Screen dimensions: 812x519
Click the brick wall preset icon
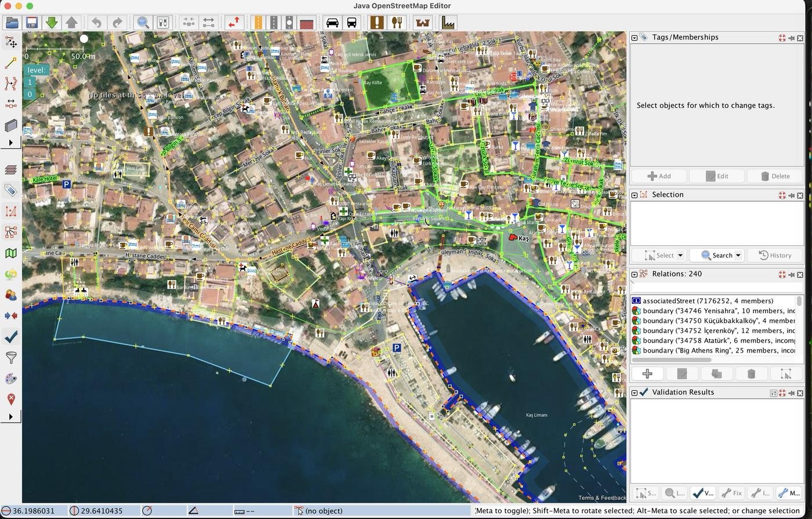pos(307,23)
